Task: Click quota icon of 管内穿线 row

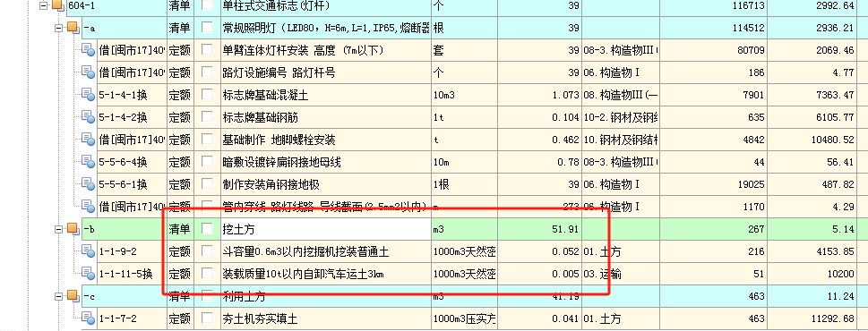Action: 89,206
